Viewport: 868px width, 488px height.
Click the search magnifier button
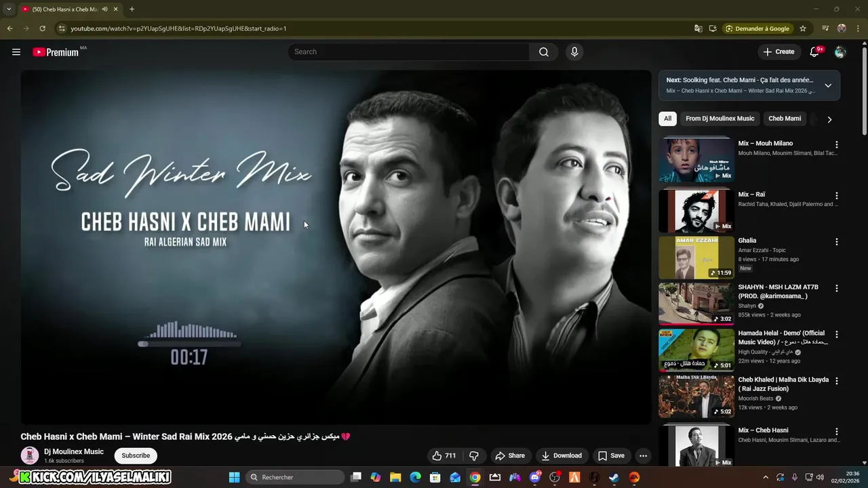(543, 52)
